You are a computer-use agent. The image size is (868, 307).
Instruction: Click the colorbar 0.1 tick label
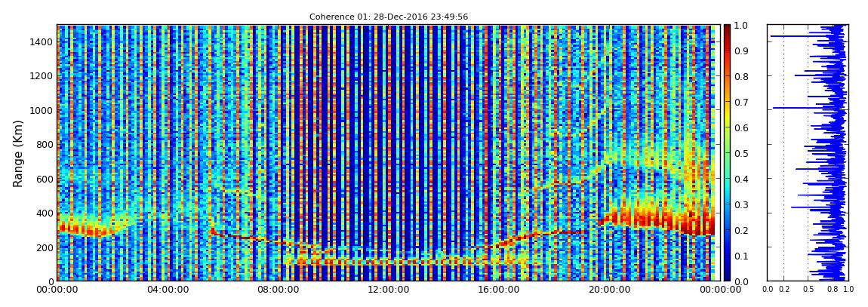(740, 256)
